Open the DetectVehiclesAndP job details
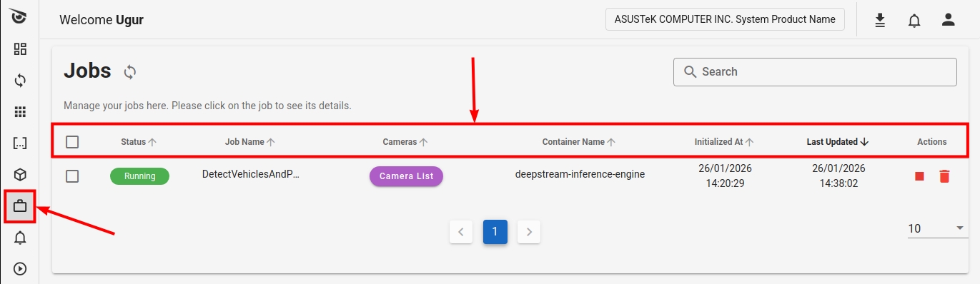The image size is (980, 284). coord(250,174)
